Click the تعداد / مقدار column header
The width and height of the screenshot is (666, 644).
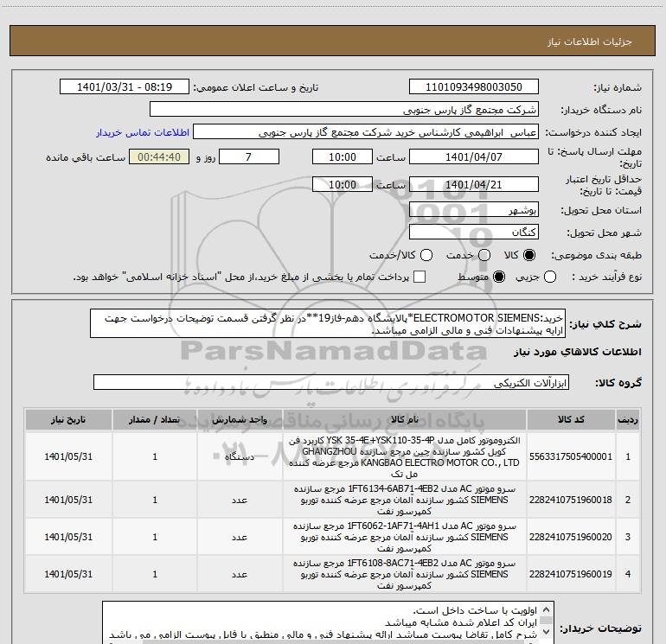pyautogui.click(x=155, y=420)
